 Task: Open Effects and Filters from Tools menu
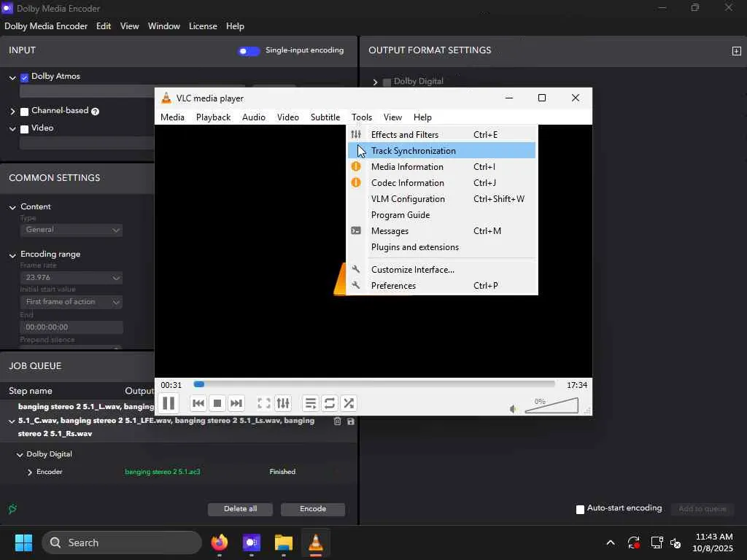click(441, 135)
